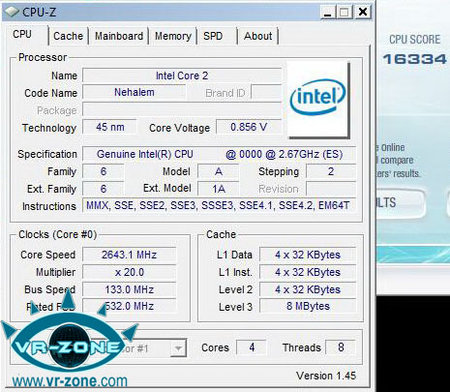
Task: Click the Instructions field listing SSE sets
Action: pos(219,206)
